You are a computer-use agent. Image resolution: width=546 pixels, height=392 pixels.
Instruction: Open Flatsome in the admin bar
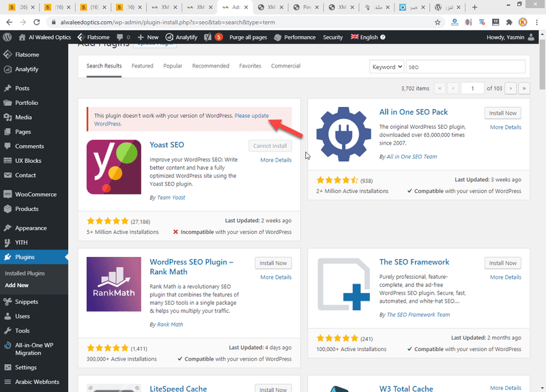94,37
